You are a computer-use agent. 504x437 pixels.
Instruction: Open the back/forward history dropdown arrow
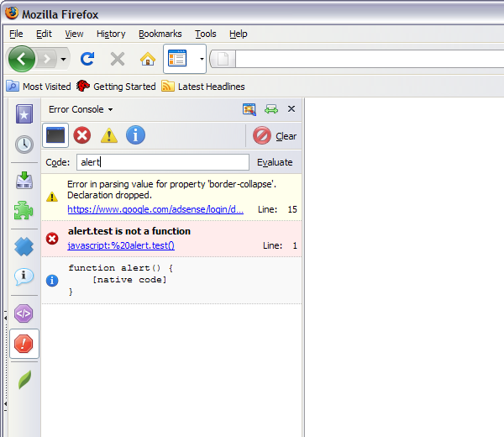pyautogui.click(x=63, y=59)
